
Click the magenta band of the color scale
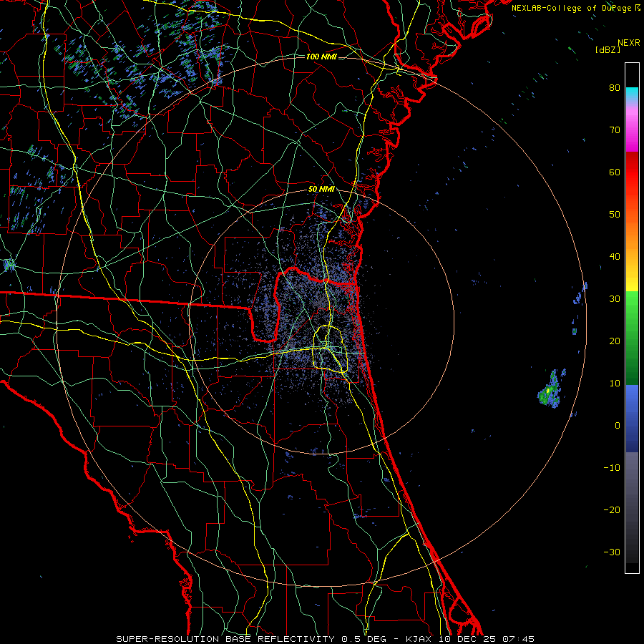tap(632, 132)
